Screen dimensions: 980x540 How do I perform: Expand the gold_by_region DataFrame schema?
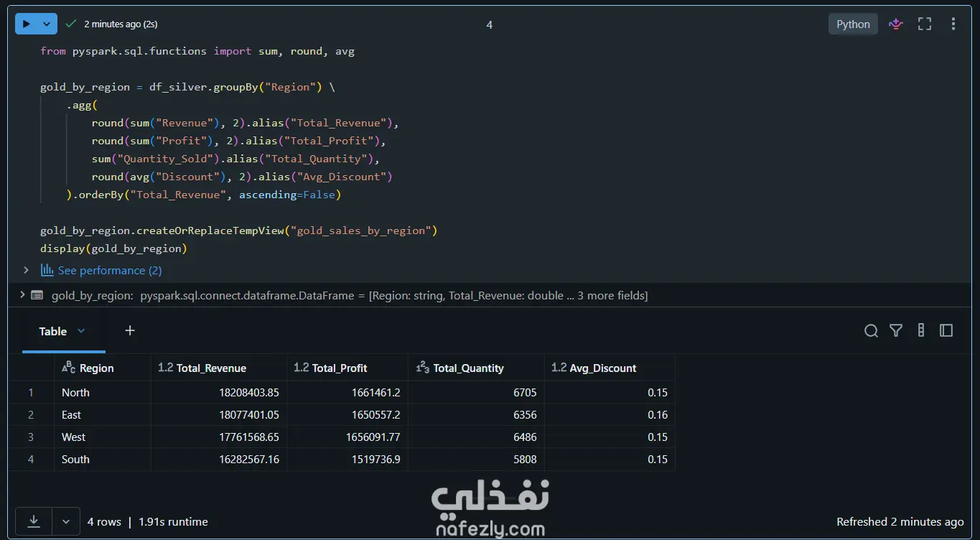point(22,295)
